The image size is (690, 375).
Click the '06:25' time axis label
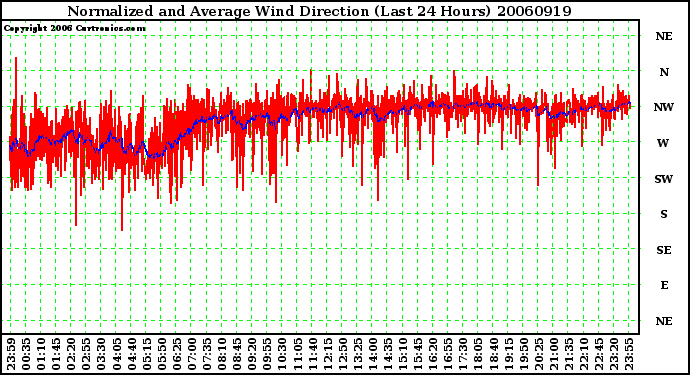176,354
